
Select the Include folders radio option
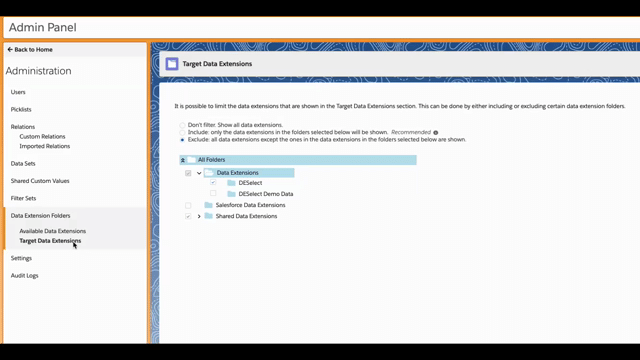click(182, 132)
